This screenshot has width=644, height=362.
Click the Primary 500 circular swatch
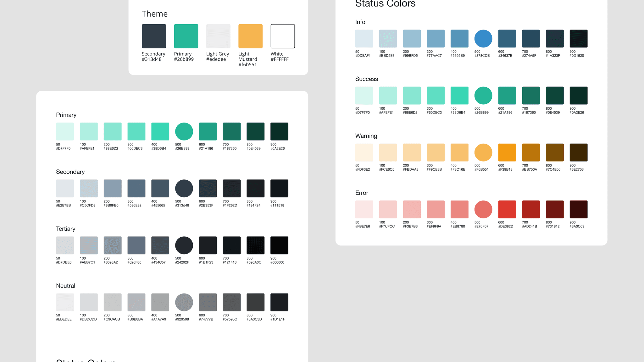click(184, 131)
